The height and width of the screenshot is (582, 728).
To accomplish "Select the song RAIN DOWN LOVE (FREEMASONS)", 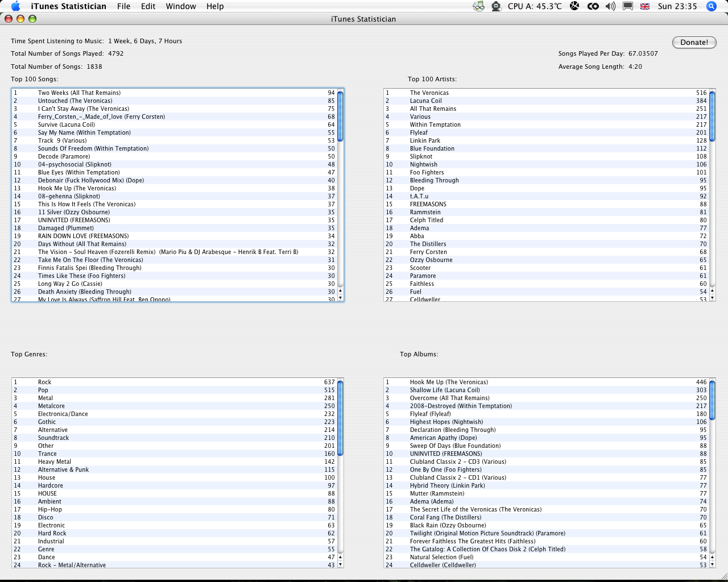I will tap(175, 236).
